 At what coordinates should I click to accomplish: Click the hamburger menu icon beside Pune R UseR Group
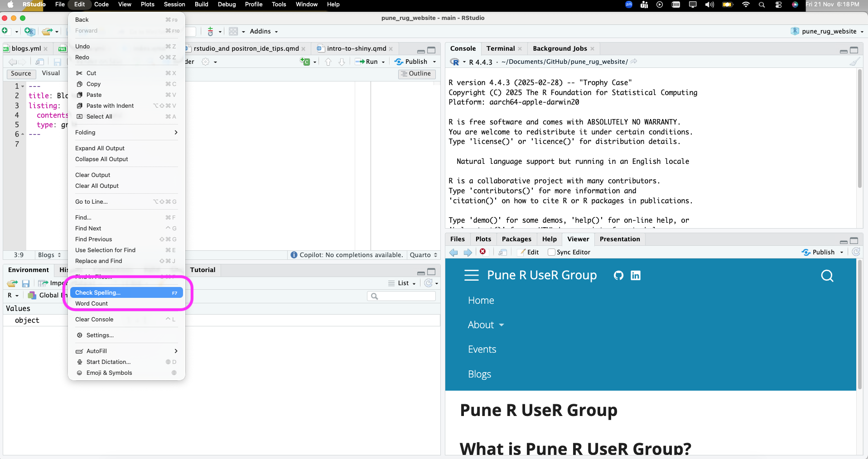pyautogui.click(x=471, y=275)
